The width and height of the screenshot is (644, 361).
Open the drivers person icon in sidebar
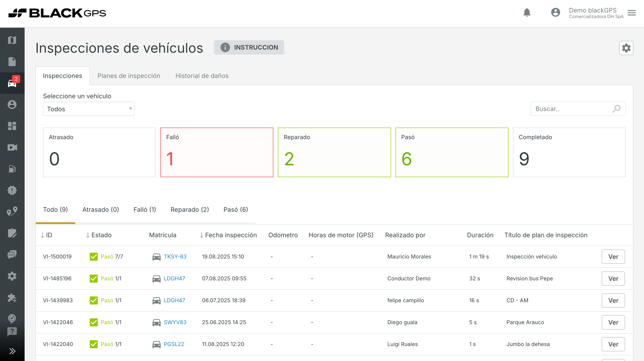click(x=12, y=105)
